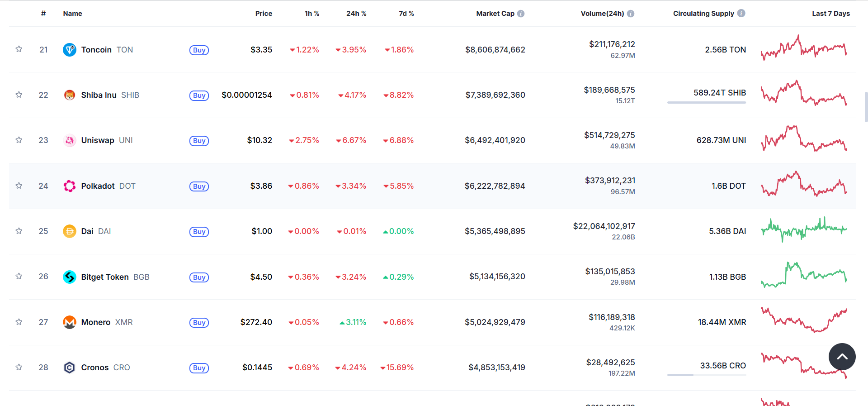
Task: Click the Volume(24h) info icon
Action: pyautogui.click(x=631, y=14)
